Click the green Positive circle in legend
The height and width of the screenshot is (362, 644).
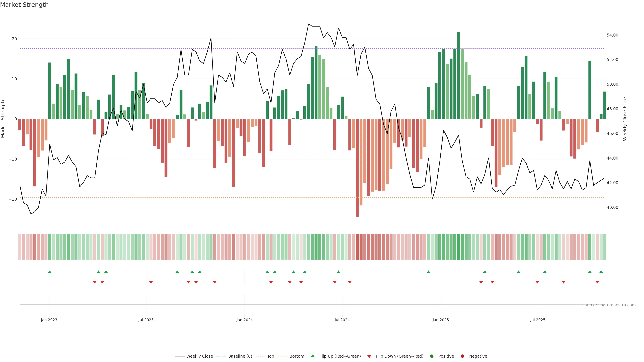point(432,356)
